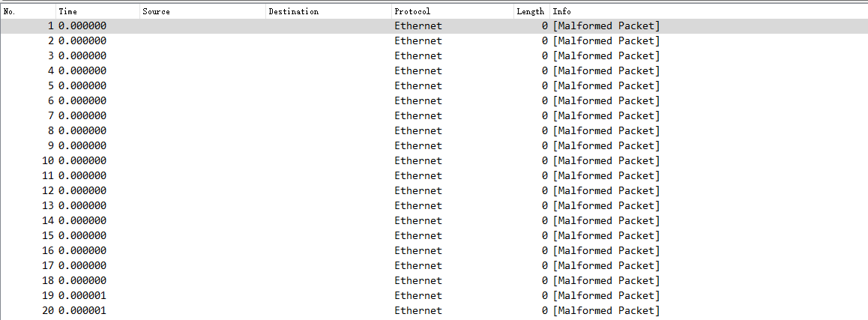This screenshot has height=320, width=868.
Task: Select packet number 20 row
Action: pyautogui.click(x=434, y=310)
